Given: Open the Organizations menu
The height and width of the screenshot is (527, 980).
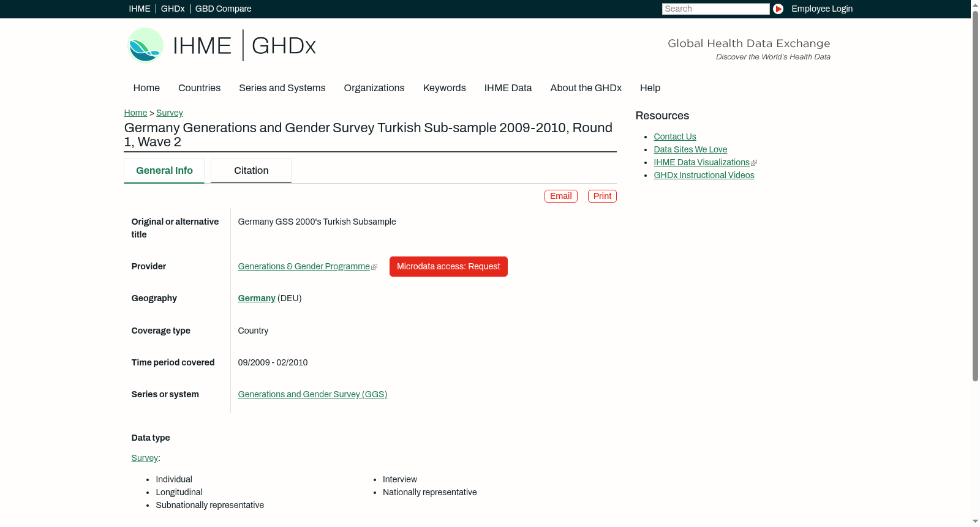Looking at the screenshot, I should click(x=374, y=88).
